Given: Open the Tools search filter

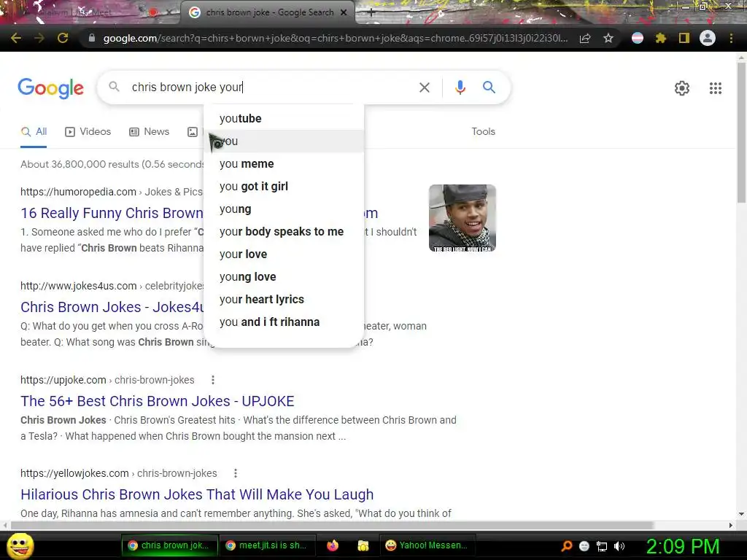Looking at the screenshot, I should [483, 132].
